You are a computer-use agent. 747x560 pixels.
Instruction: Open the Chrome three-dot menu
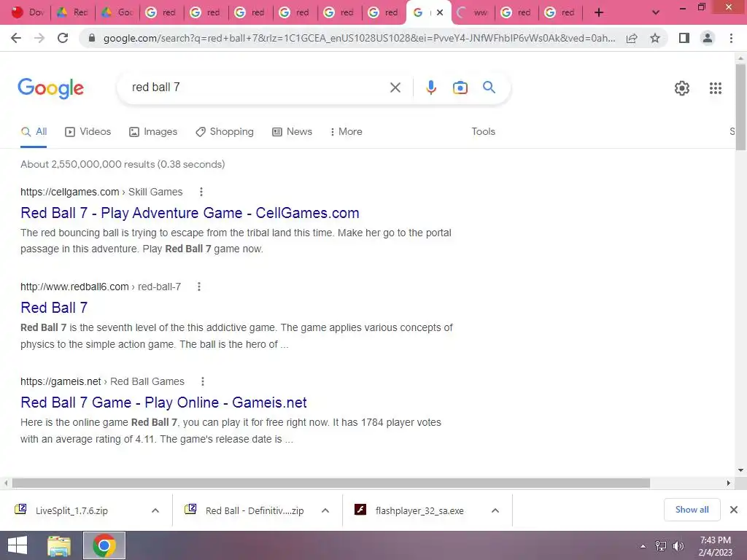point(731,38)
